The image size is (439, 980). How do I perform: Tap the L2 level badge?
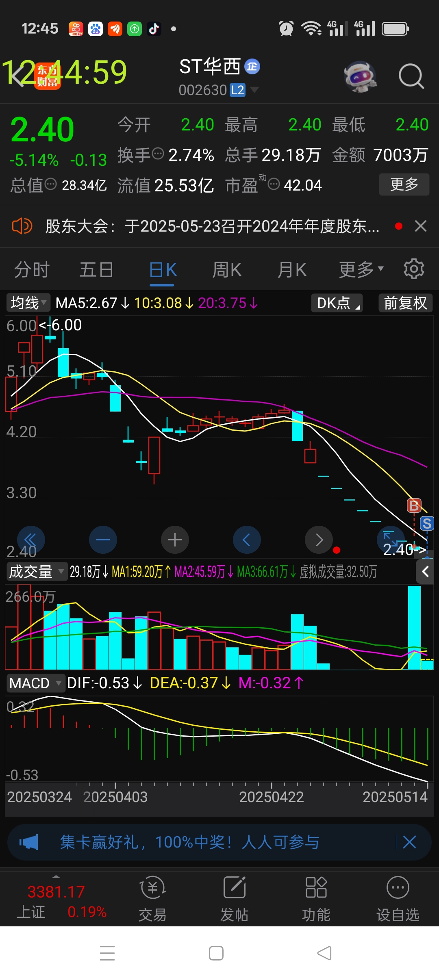point(237,90)
